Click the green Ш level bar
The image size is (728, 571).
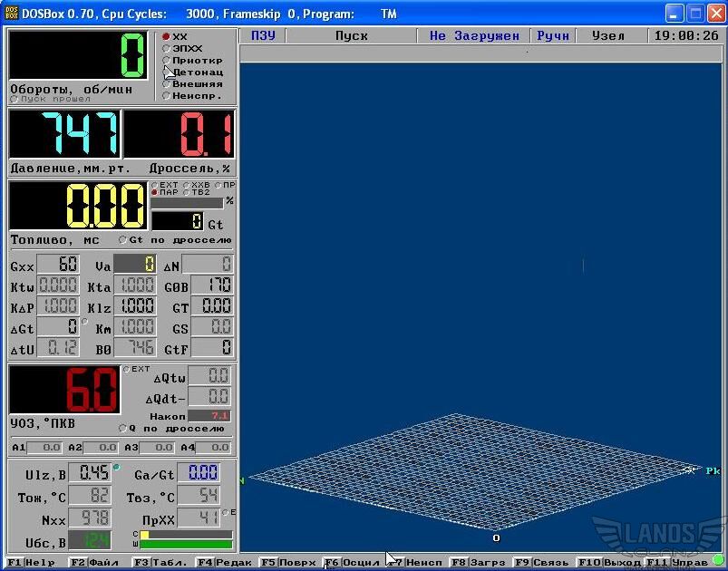(185, 545)
